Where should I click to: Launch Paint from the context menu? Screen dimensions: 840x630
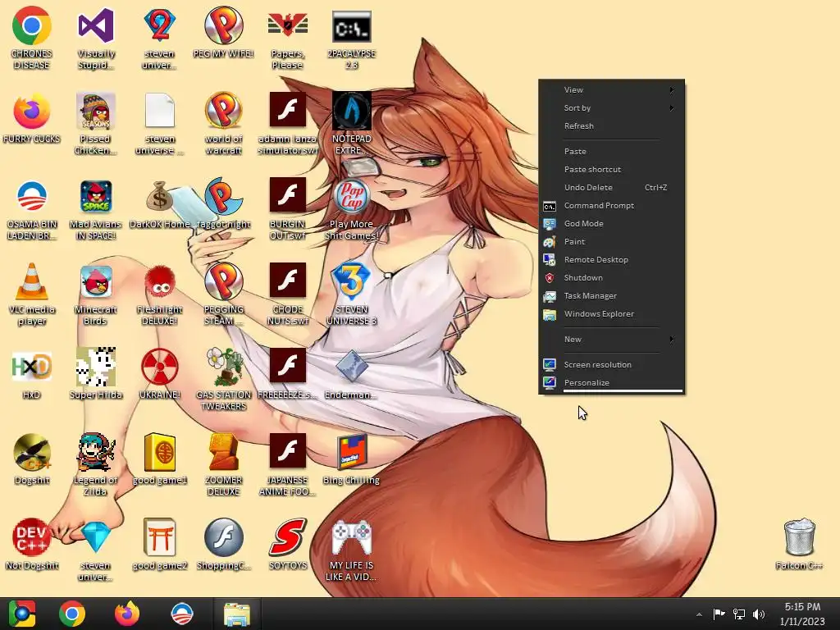[611, 242]
